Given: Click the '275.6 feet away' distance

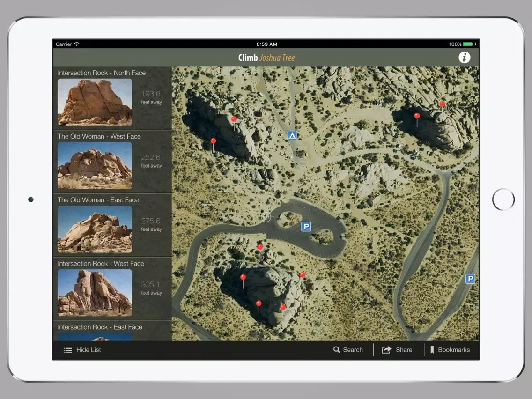Looking at the screenshot, I should click(x=151, y=224).
